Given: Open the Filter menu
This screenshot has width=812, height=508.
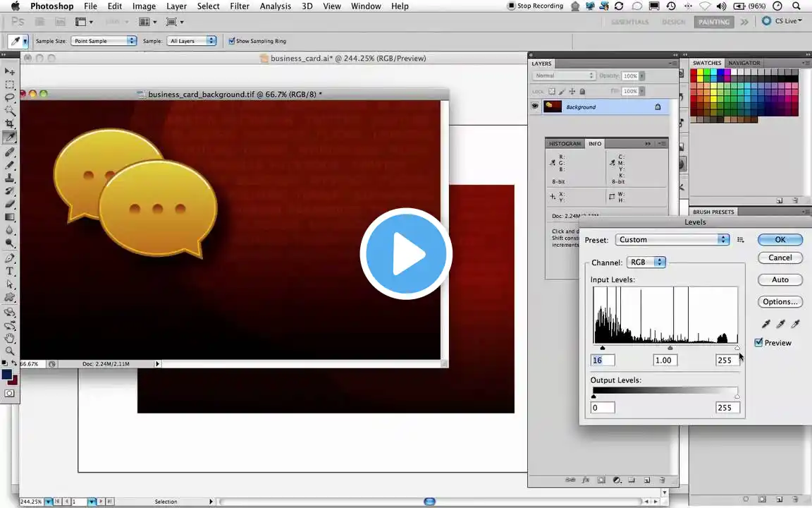Looking at the screenshot, I should (239, 6).
